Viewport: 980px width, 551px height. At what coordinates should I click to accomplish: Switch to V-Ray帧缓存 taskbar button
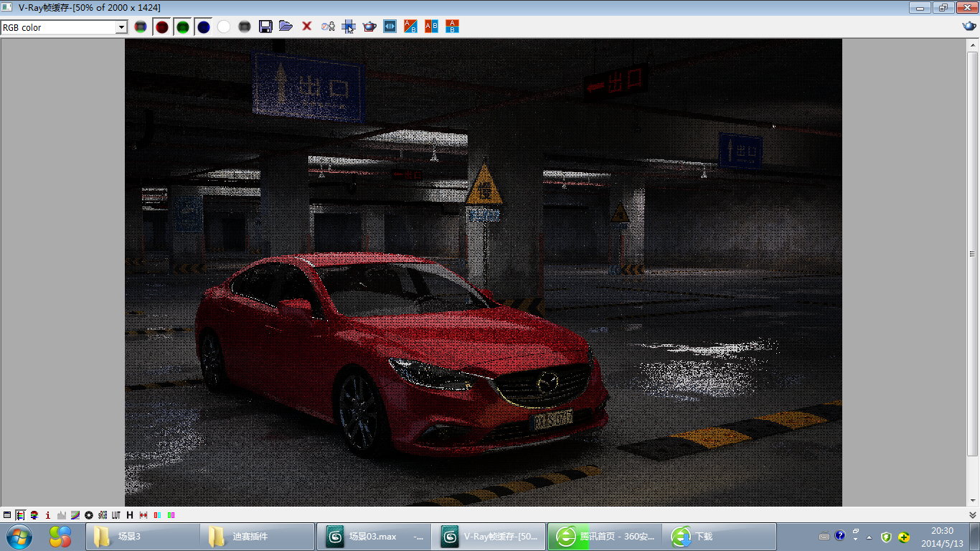coord(489,537)
